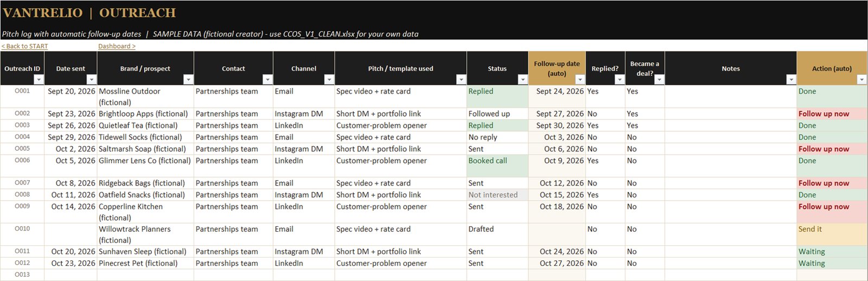Screen dimensions: 868x281
Task: Select the Brightloop Apps (fictional) cell
Action: (x=145, y=114)
